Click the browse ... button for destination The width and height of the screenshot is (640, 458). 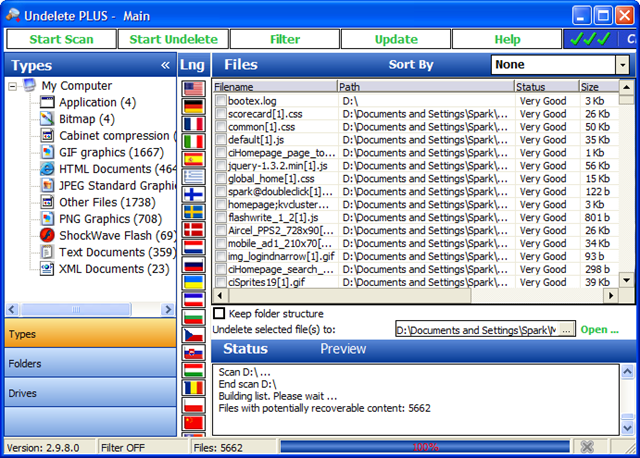click(567, 330)
